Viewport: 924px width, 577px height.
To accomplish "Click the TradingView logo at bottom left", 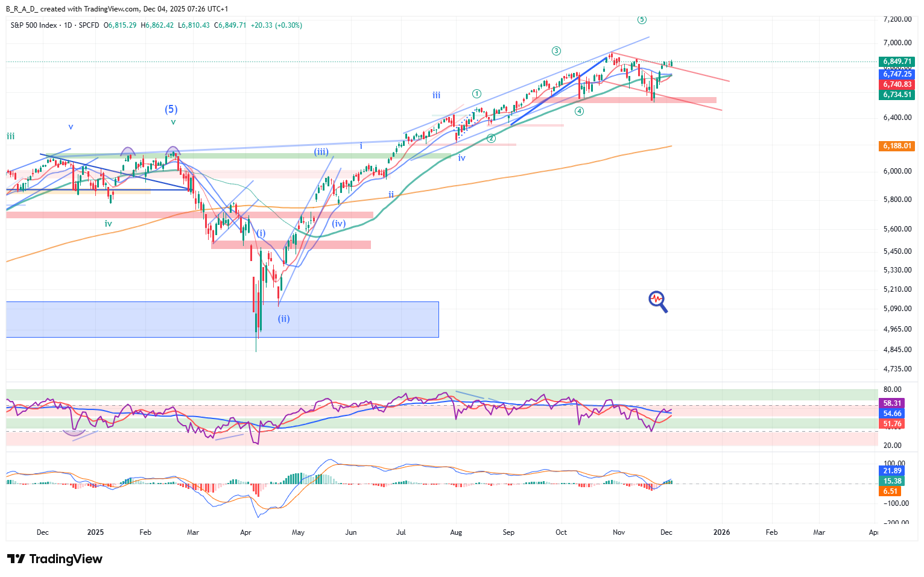I will pos(54,559).
